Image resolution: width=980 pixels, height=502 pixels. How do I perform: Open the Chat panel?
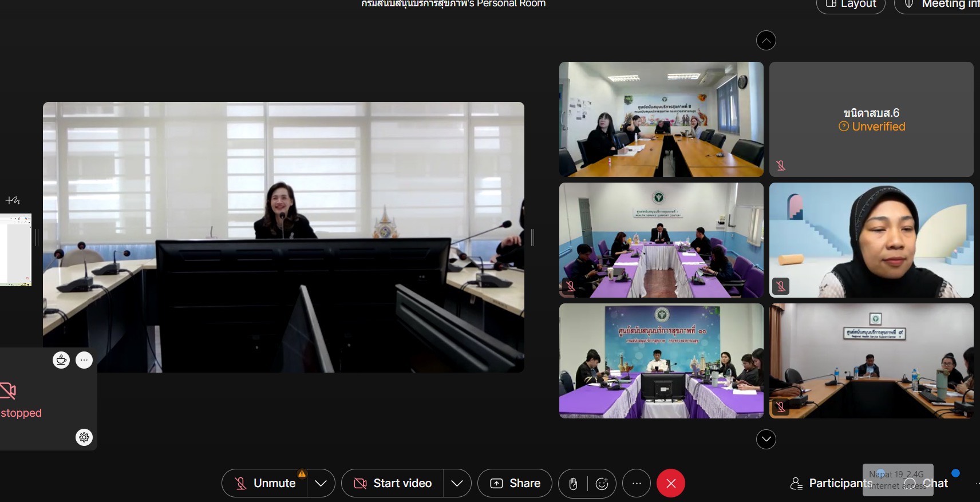click(935, 484)
